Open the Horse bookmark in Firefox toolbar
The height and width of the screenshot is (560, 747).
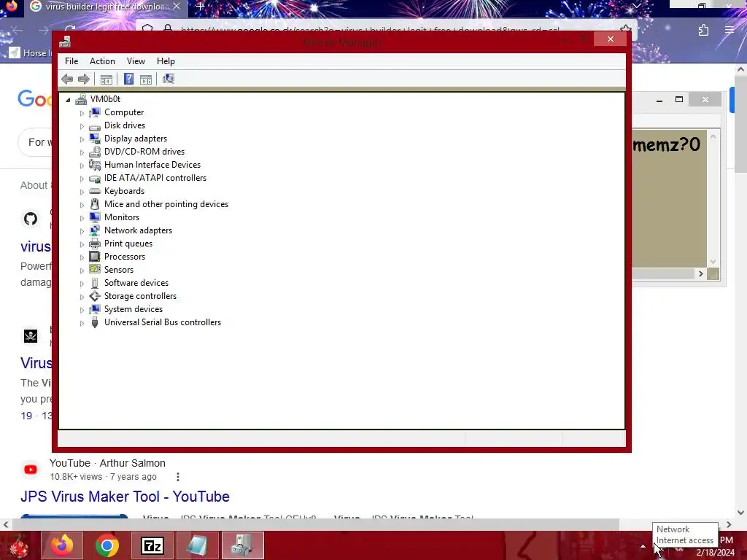point(31,52)
